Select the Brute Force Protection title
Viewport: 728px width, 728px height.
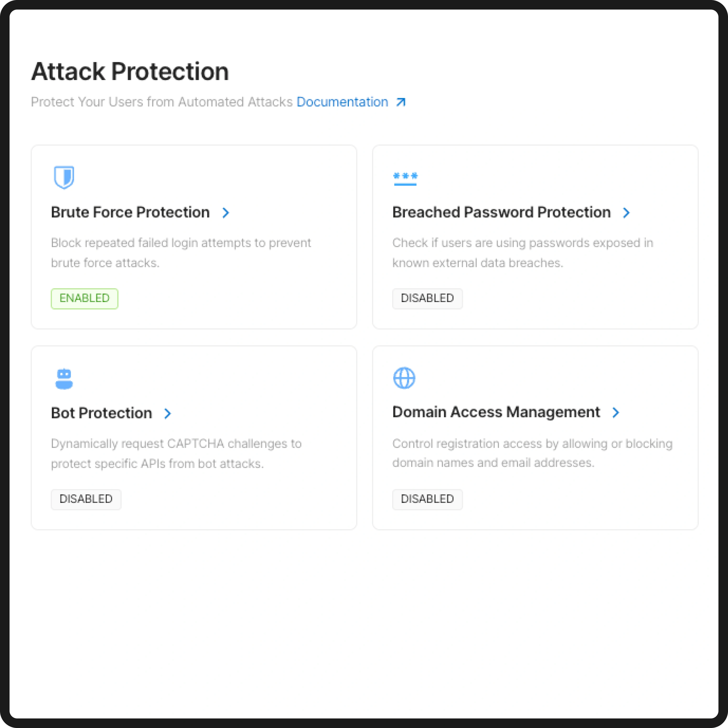coord(130,212)
